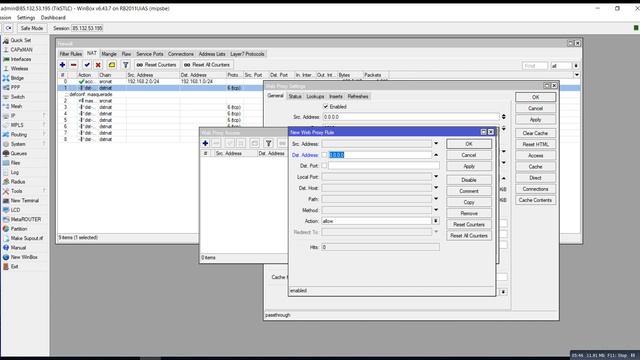This screenshot has width=640, height=360.
Task: Open the Queues section
Action: pos(18,153)
